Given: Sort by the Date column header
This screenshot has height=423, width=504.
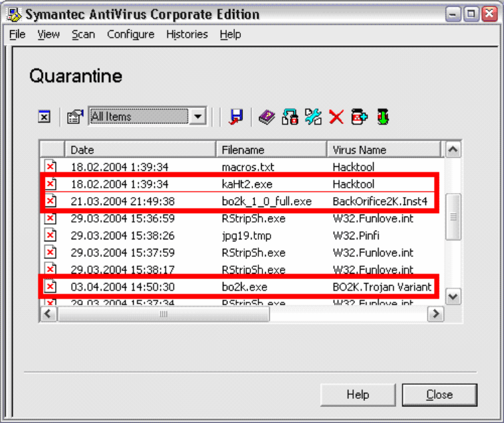Looking at the screenshot, I should (x=140, y=149).
